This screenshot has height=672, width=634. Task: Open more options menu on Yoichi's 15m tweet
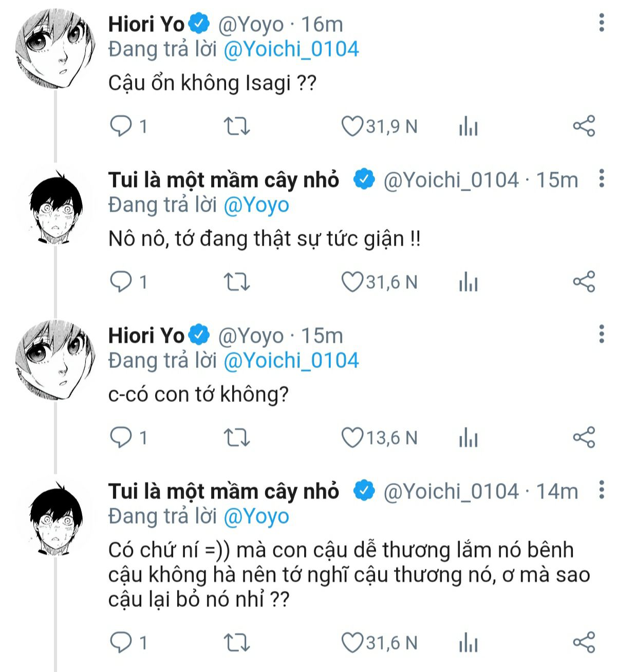[602, 178]
